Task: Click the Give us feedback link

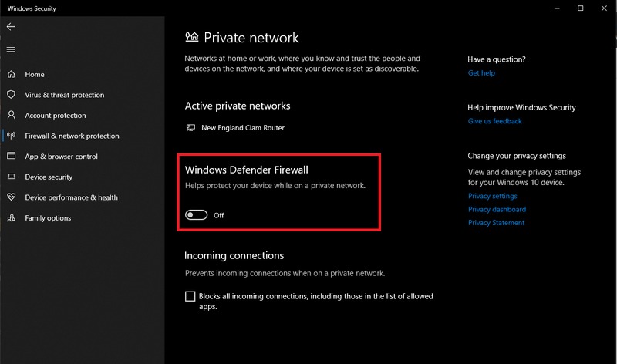Action: pyautogui.click(x=494, y=121)
